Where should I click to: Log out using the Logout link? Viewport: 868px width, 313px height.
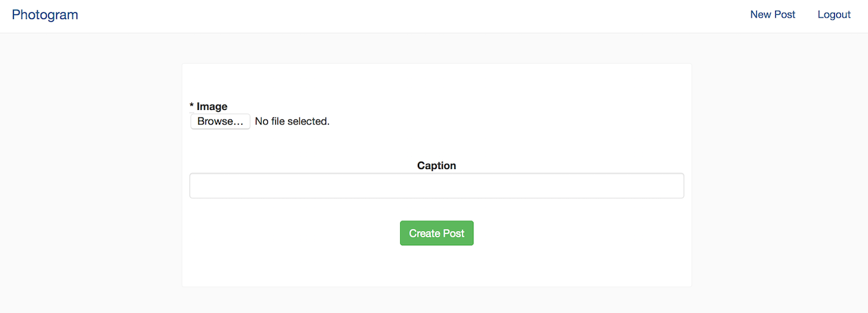click(x=834, y=14)
